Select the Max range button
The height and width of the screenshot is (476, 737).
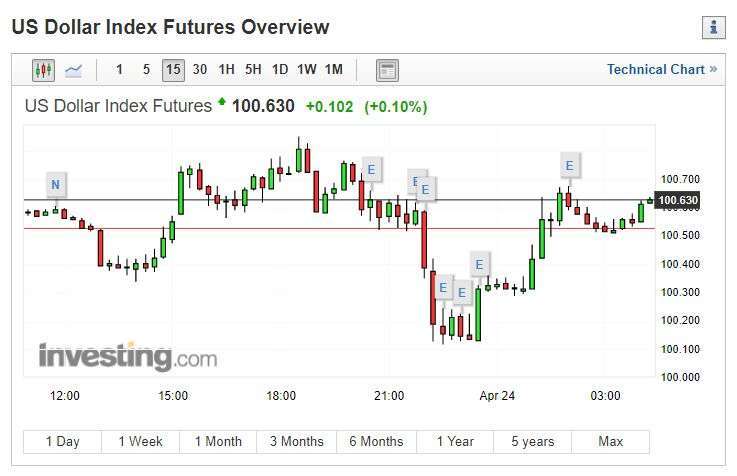(611, 442)
